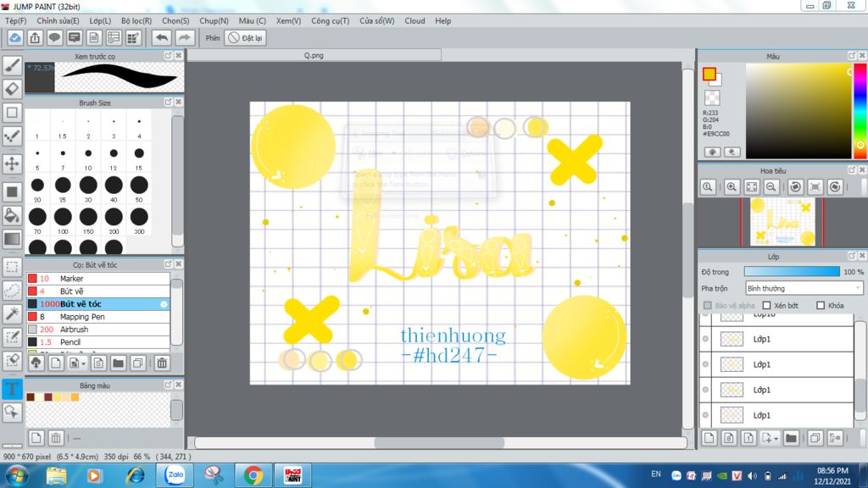868x488 pixels.
Task: Click the Đặt lại reset button
Action: [x=245, y=37]
